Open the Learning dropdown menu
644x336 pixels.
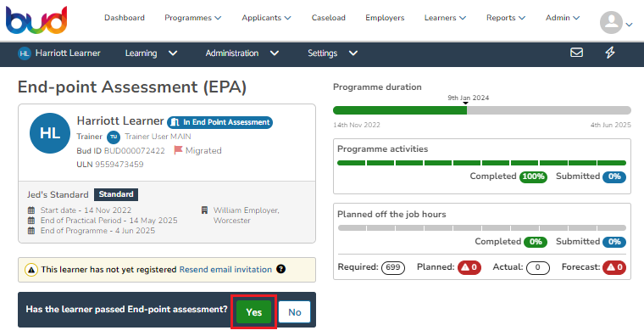151,53
